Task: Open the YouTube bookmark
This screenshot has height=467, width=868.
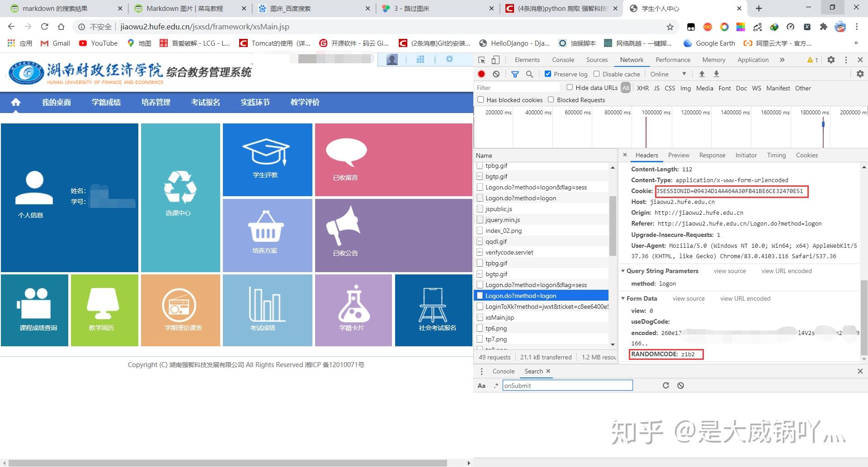Action: [x=98, y=43]
